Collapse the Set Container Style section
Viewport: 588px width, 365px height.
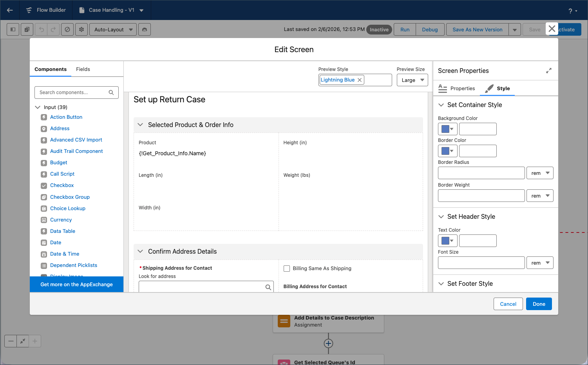click(441, 105)
